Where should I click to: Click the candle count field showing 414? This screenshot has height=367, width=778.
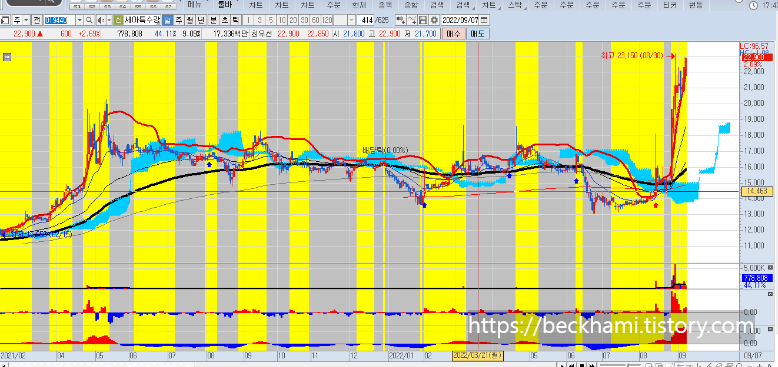[x=367, y=20]
